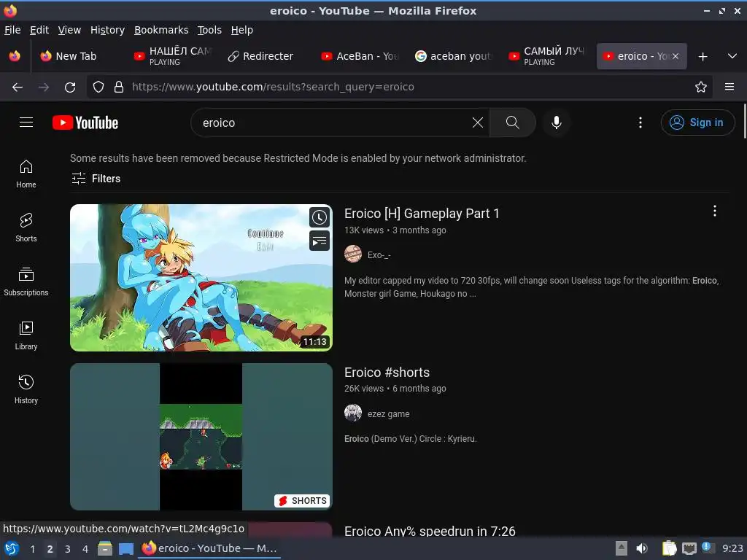Switch to the Redirecter tab
Screen dimensions: 747x560
[x=266, y=56]
